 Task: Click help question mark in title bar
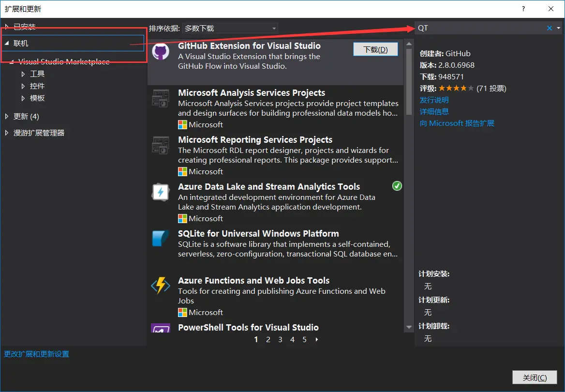523,9
